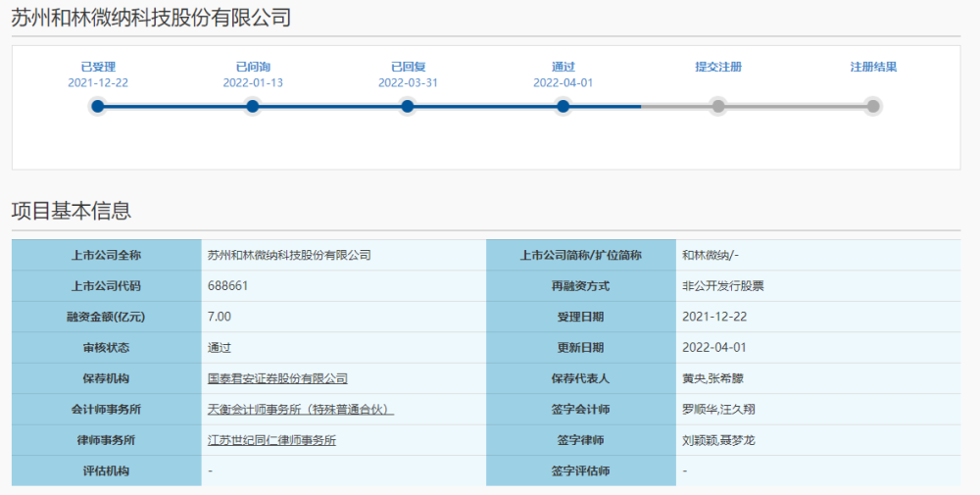Screen dimensions: 980x495
Task: Click the 受理日期 value 2021-12-22
Action: [714, 317]
